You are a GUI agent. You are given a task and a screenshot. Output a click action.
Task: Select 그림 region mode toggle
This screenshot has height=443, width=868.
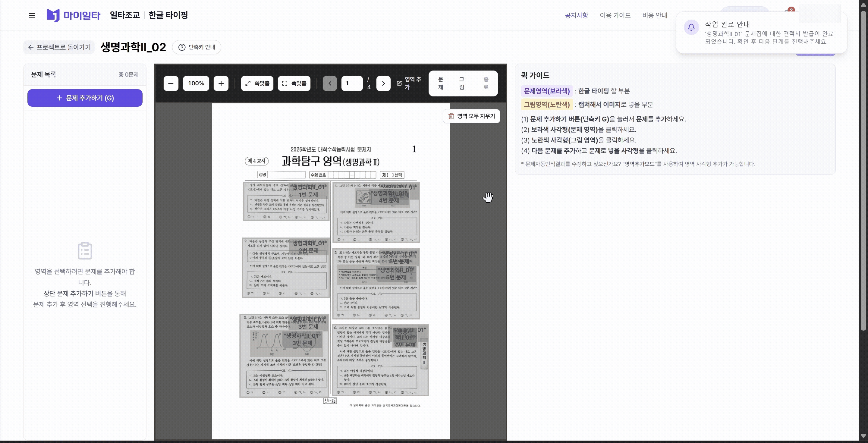click(x=462, y=83)
